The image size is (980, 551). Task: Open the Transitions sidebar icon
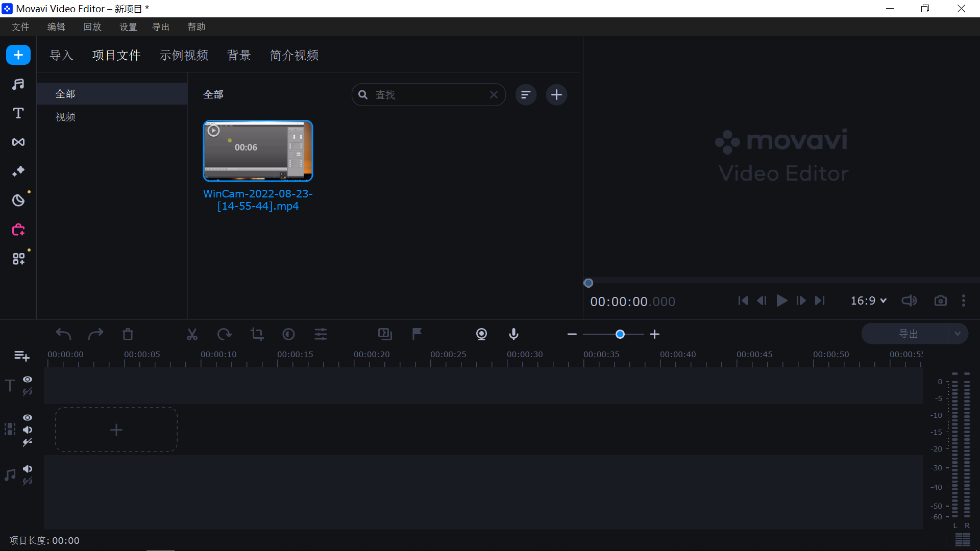[18, 142]
